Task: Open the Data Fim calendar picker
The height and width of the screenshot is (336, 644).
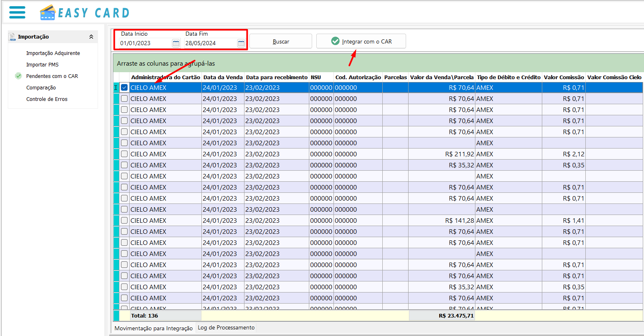Action: (241, 43)
